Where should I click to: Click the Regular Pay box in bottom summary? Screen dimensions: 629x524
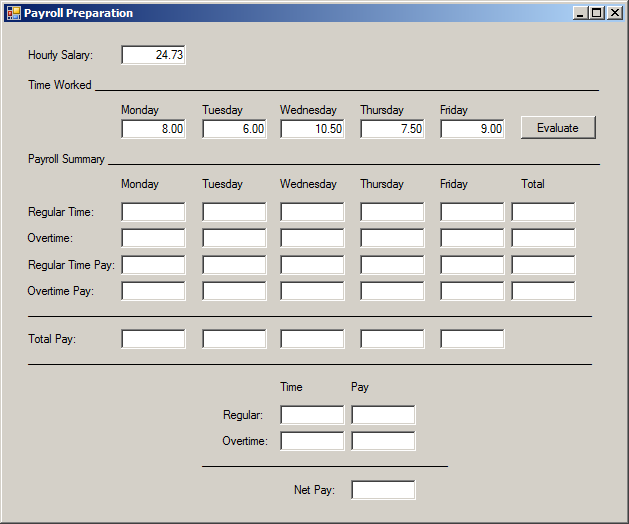[x=383, y=415]
